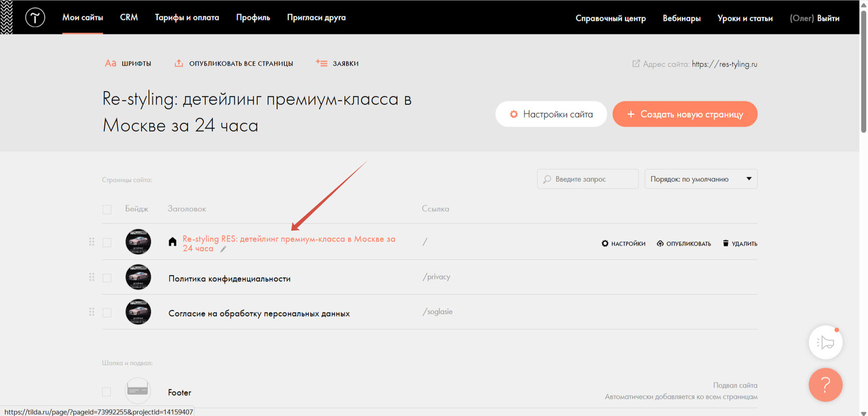Screen dimensions: 868x416
Task: Click the vertical page scrollbar
Action: 863,72
